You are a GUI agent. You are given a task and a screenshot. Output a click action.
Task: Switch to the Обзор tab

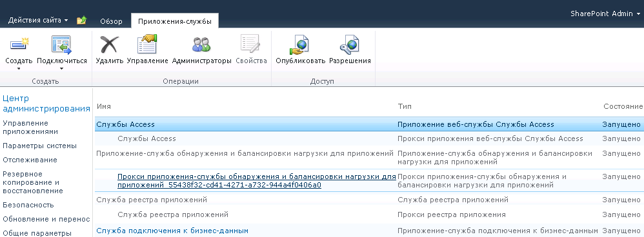[111, 21]
